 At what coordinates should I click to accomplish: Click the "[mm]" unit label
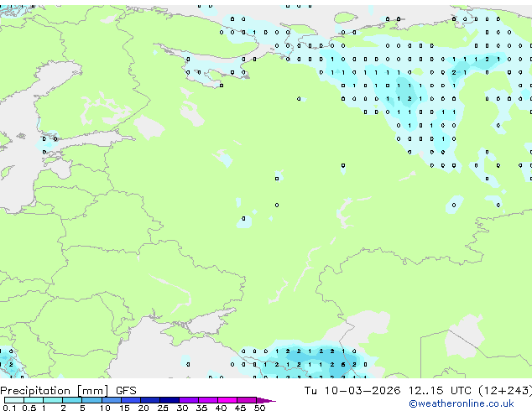point(93,391)
